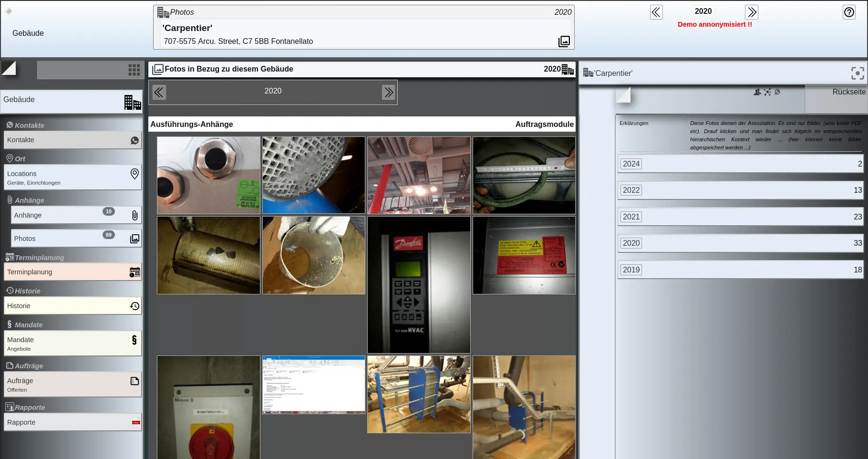Open photo of blue plate heat exchanger
Image resolution: width=868 pixels, height=459 pixels.
pos(419,394)
